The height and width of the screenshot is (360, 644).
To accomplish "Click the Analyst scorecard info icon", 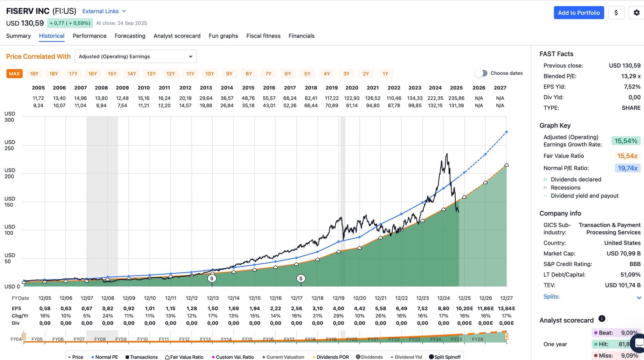I will point(602,318).
